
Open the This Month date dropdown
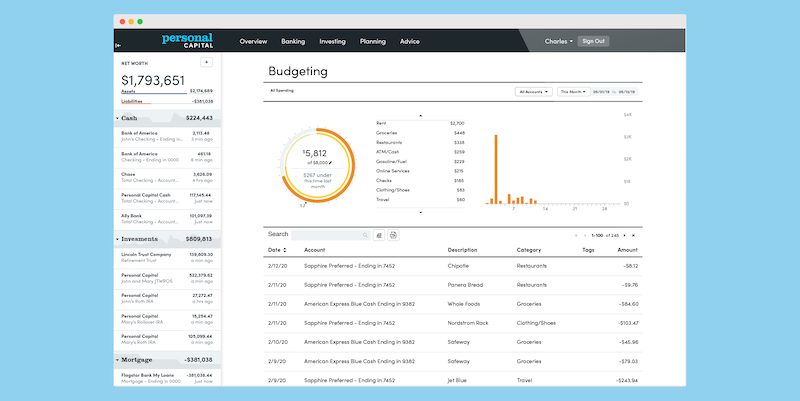coord(573,91)
